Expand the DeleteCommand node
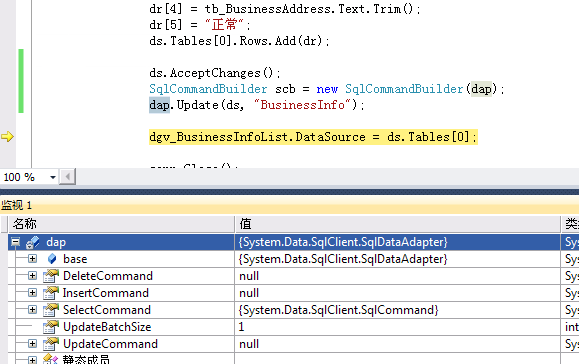Screen dimensions: 579x364 click(32, 276)
